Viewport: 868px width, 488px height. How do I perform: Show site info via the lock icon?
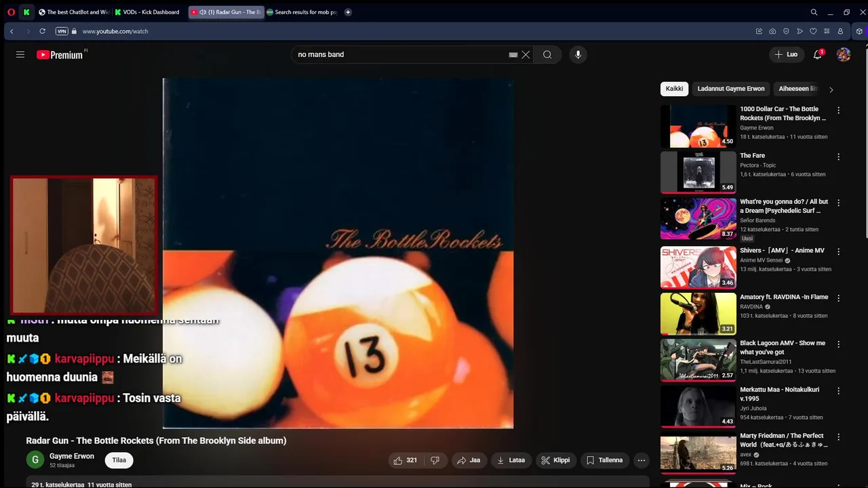click(74, 31)
